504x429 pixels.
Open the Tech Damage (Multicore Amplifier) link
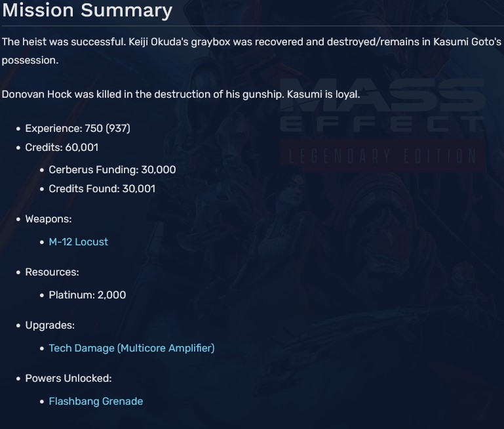click(x=131, y=348)
